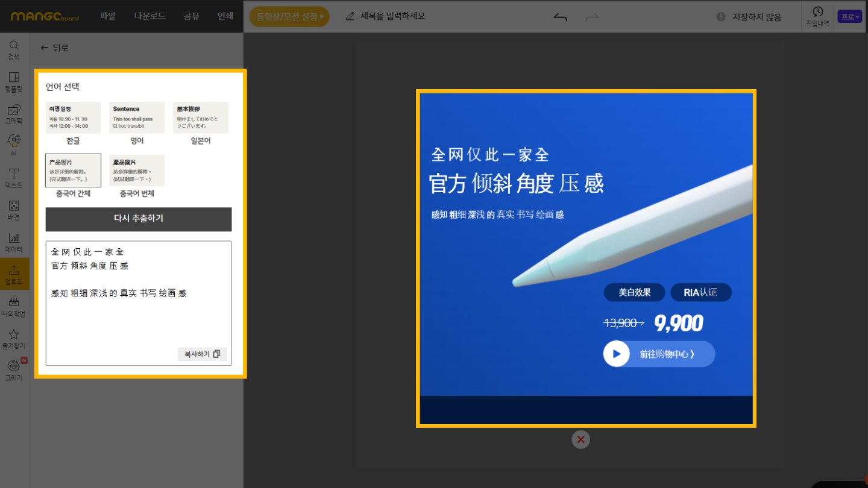The height and width of the screenshot is (488, 868).
Task: Select the 업로드 upload sidebar icon
Action: coord(14,274)
